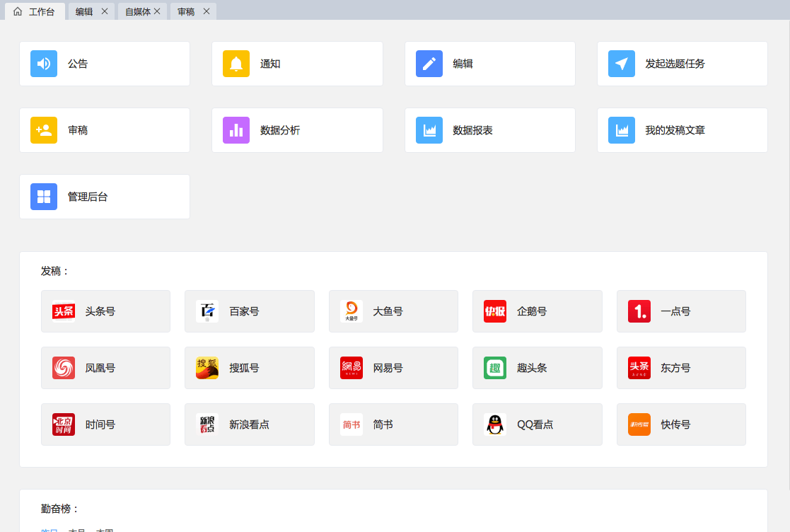Open 数据分析 bar chart icon
This screenshot has width=790, height=532.
[x=236, y=130]
